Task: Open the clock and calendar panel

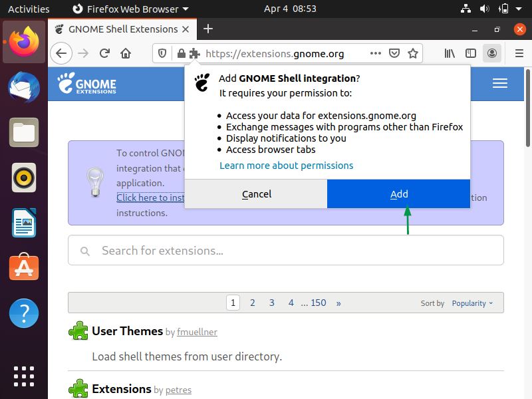Action: coord(290,9)
